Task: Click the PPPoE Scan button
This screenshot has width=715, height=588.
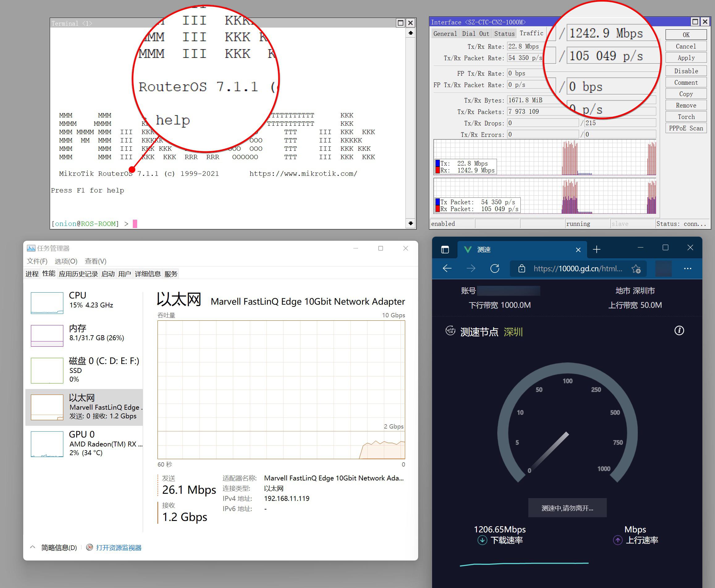Action: pyautogui.click(x=686, y=128)
